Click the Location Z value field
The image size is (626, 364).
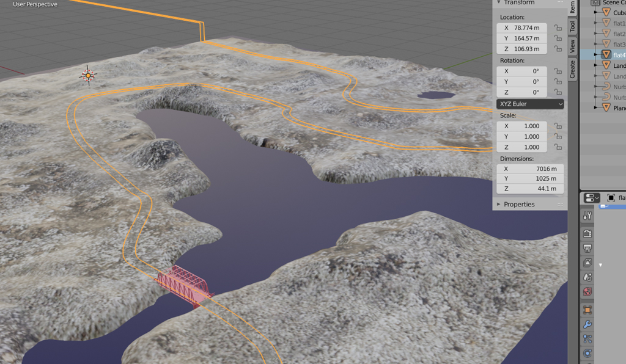(523, 49)
